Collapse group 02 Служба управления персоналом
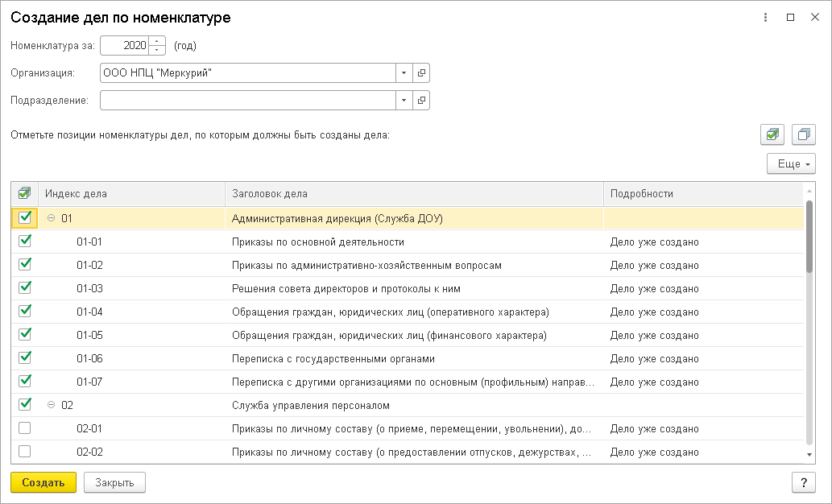Screen dimensions: 832x504 click(50, 406)
